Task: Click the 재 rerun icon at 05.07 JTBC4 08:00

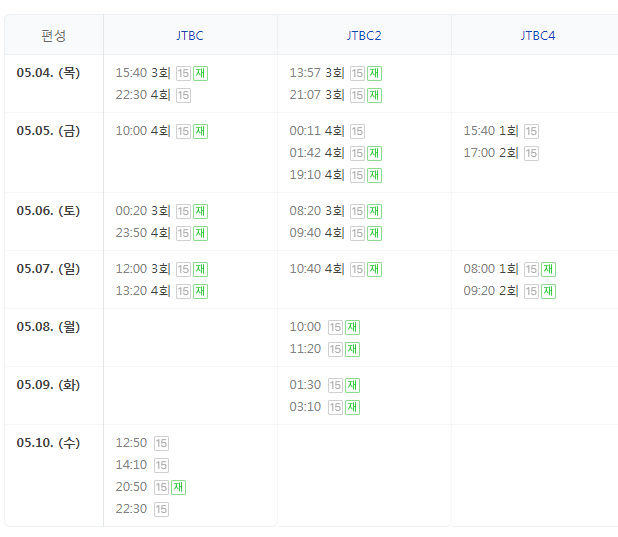Action: point(548,269)
